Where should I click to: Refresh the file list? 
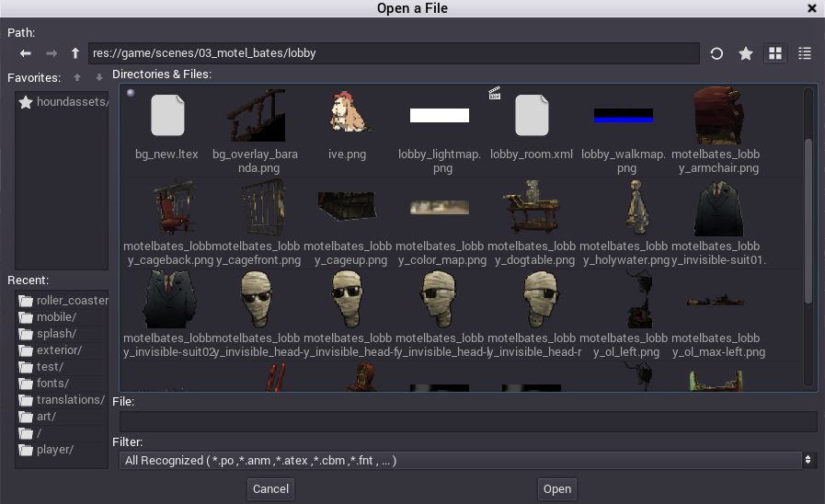tap(716, 54)
